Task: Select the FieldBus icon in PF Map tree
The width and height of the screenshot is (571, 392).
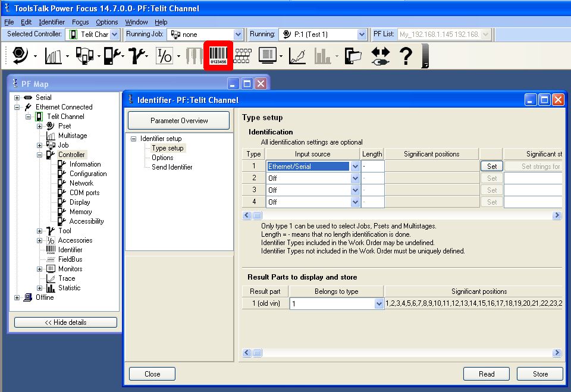Action: tap(51, 259)
